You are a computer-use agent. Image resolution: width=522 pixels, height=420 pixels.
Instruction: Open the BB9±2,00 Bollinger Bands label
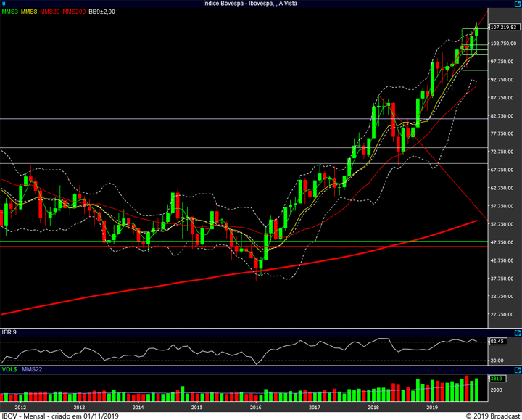click(x=104, y=12)
